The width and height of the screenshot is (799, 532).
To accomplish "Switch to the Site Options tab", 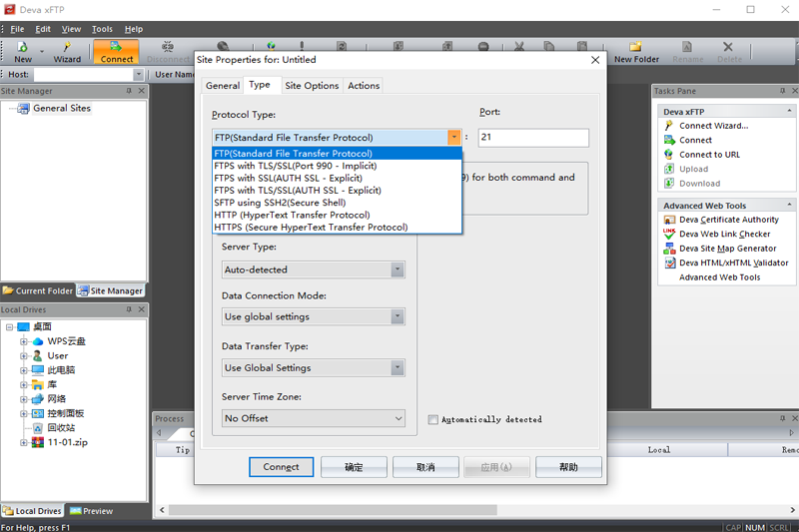I will coord(312,86).
